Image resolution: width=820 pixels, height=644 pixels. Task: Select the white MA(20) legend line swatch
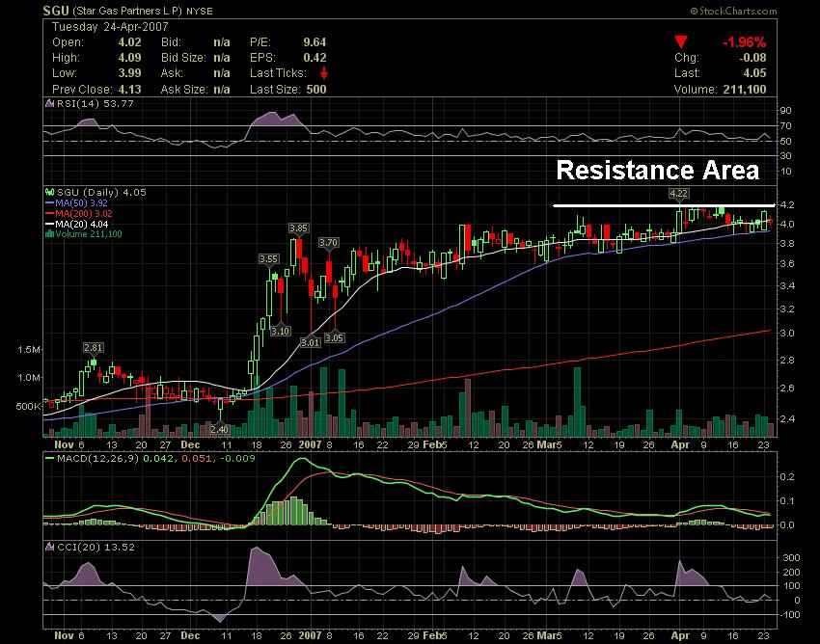(x=50, y=225)
